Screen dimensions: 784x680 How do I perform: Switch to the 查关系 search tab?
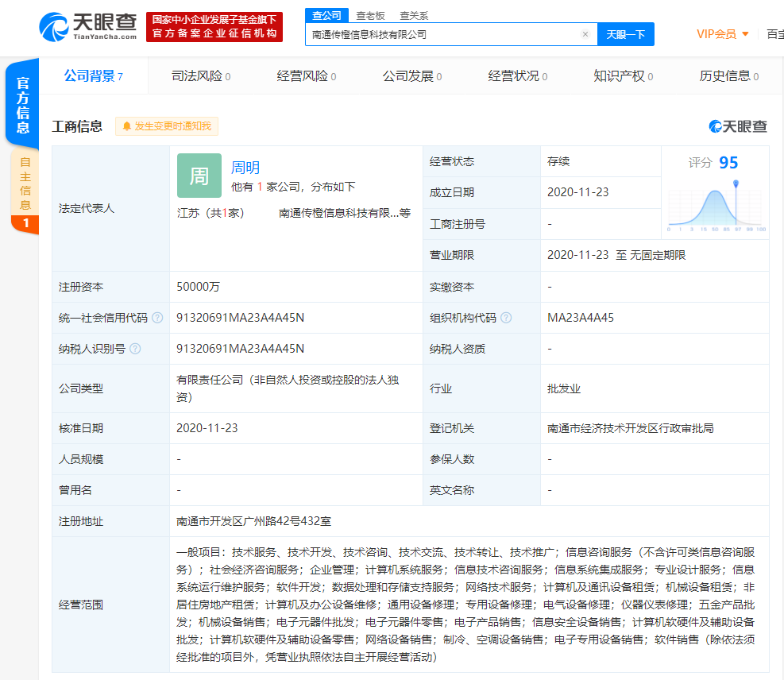[x=414, y=15]
